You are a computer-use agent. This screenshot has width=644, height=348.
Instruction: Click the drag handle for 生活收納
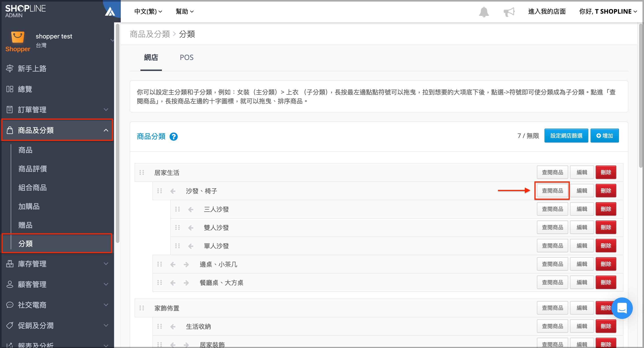(x=159, y=326)
